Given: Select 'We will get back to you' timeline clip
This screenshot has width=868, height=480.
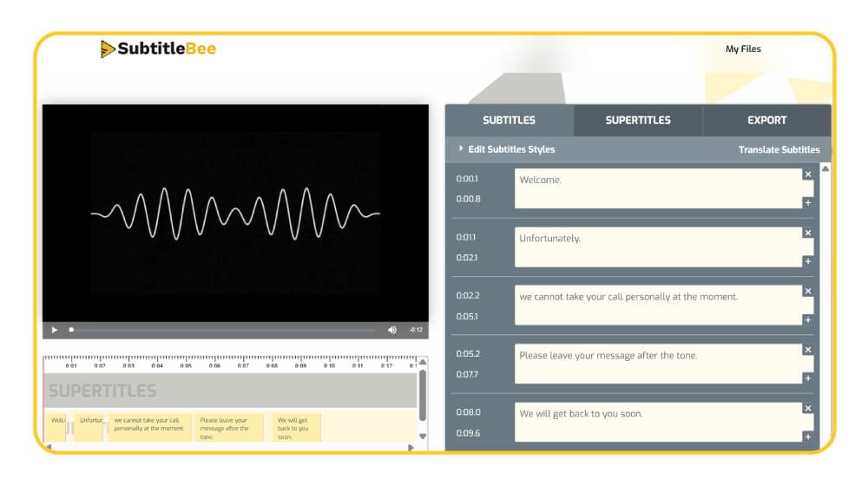Looking at the screenshot, I should click(x=296, y=427).
